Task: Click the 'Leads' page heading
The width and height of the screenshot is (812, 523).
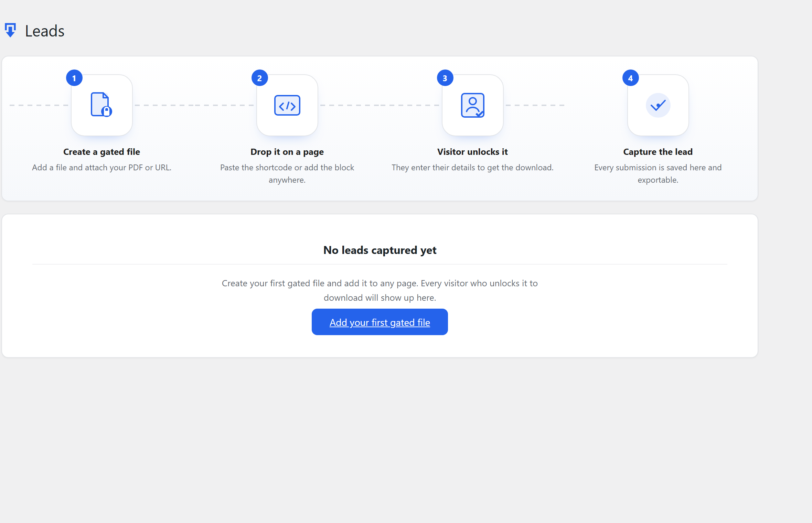Action: [45, 31]
